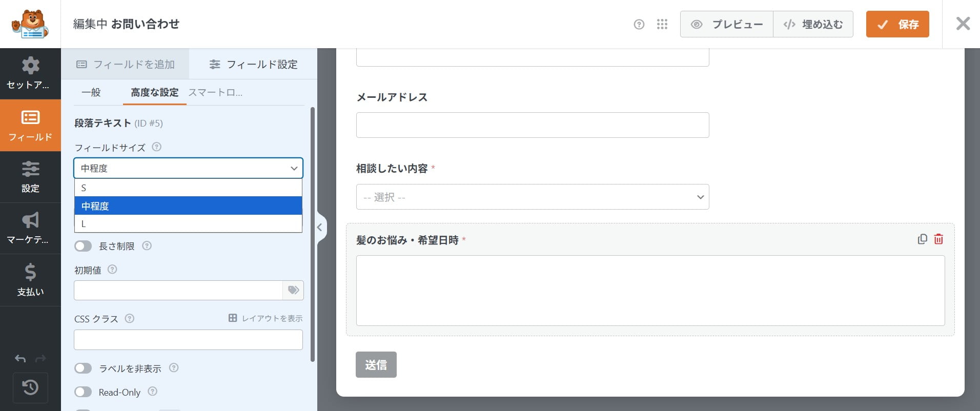Click the field settings panel scrollbar
980x411 pixels.
[x=313, y=234]
